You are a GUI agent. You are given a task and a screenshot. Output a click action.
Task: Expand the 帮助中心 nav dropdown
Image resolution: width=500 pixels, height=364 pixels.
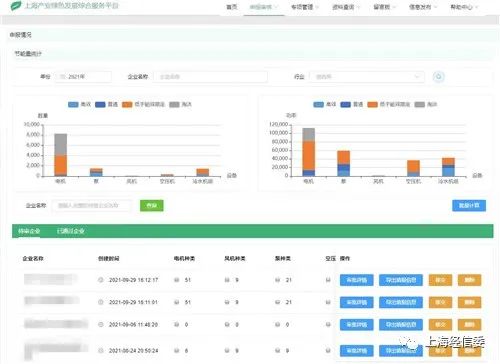(x=464, y=7)
